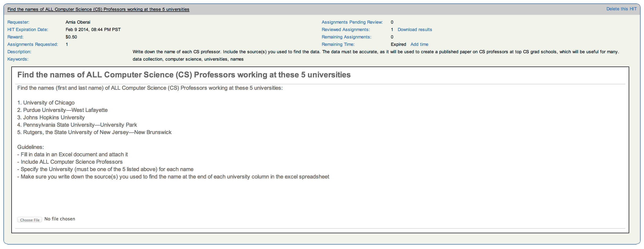The width and height of the screenshot is (644, 249).
Task: Click the Remaining Assignments label
Action: pyautogui.click(x=346, y=37)
